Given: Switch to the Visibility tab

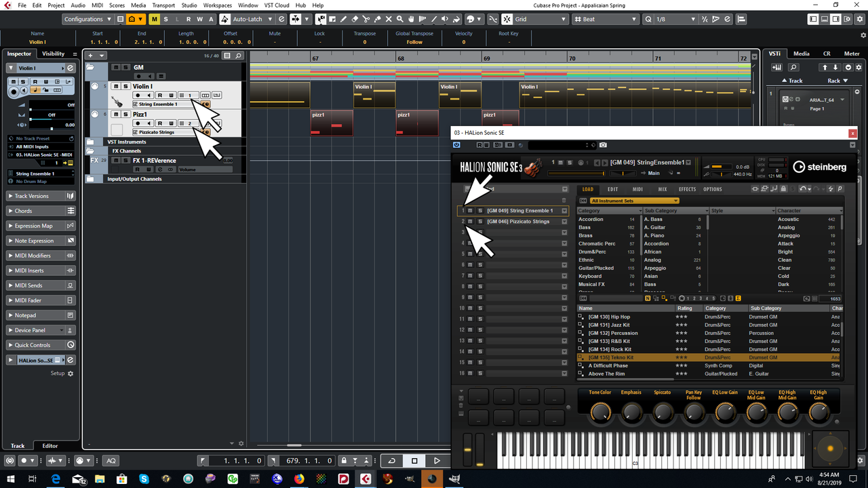Looking at the screenshot, I should coord(54,54).
